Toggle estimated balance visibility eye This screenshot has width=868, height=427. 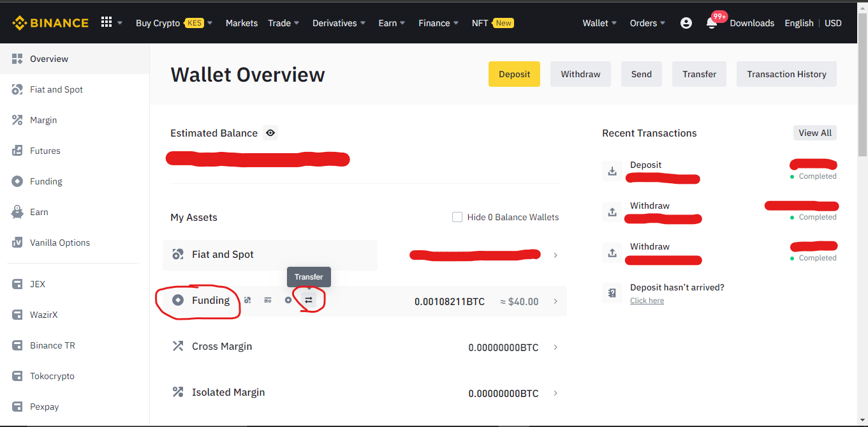coord(271,133)
